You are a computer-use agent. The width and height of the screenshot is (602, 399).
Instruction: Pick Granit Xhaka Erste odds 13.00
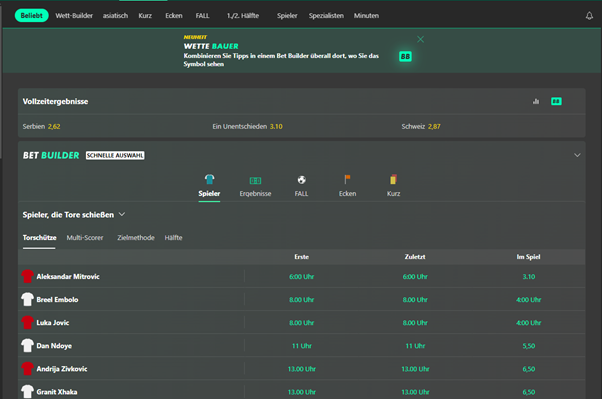click(x=301, y=392)
